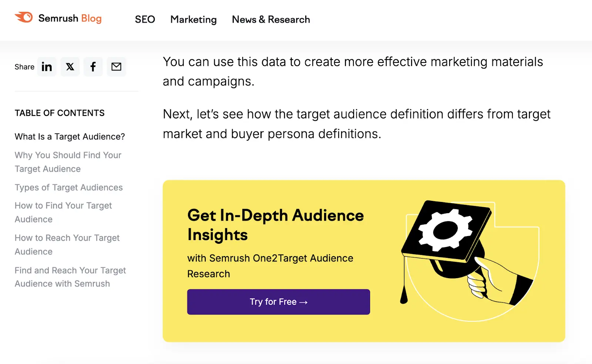Click Try for Free button
This screenshot has height=364, width=592.
coord(278,302)
